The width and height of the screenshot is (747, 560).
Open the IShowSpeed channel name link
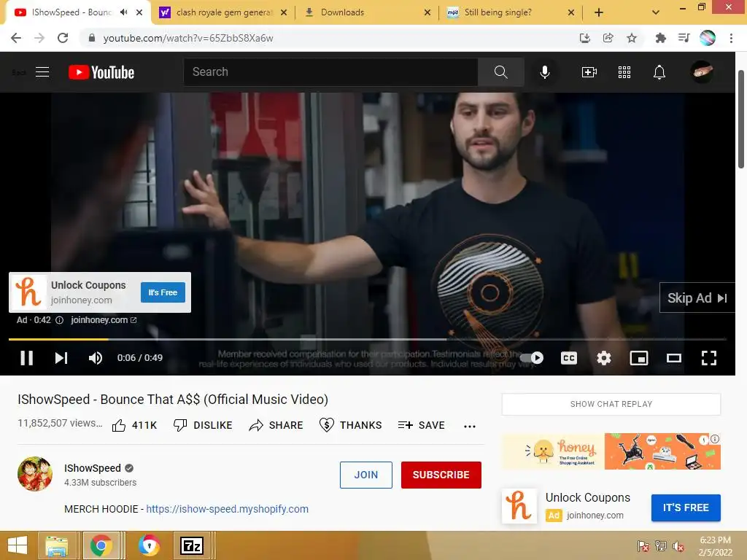tap(93, 468)
